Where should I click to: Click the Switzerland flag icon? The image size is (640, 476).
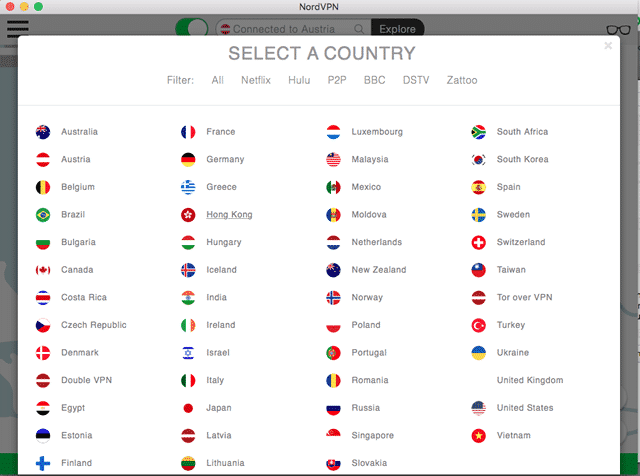click(x=478, y=242)
